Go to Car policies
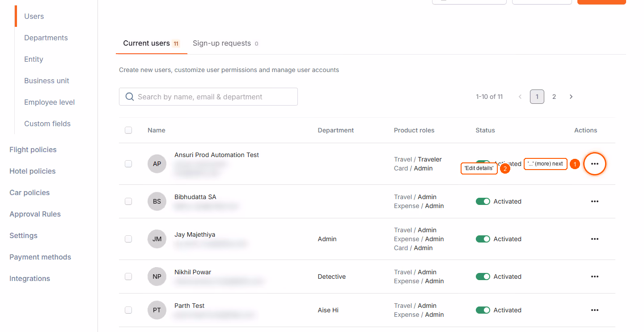The image size is (644, 332). pos(30,192)
